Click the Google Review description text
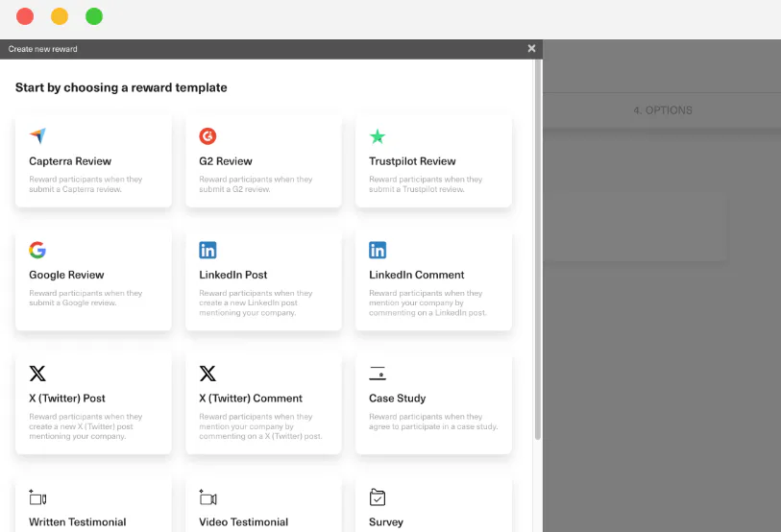781x532 pixels. point(85,298)
